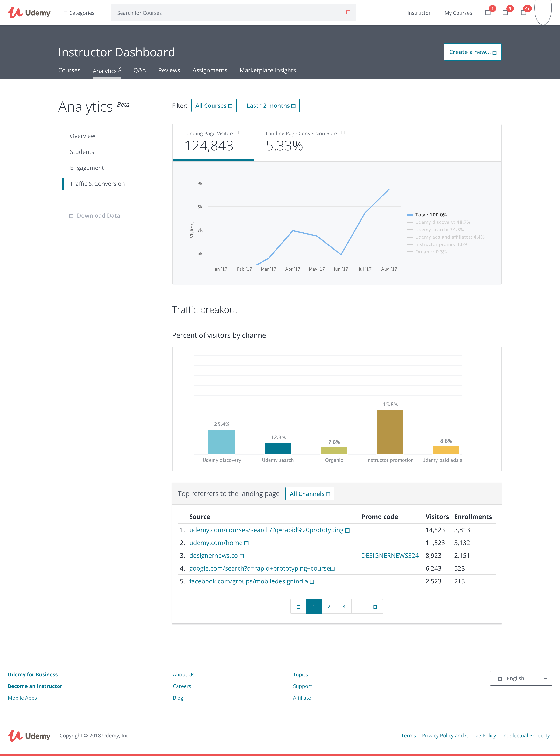
Task: Open external link icon beside udemy.com/home
Action: [x=246, y=543]
